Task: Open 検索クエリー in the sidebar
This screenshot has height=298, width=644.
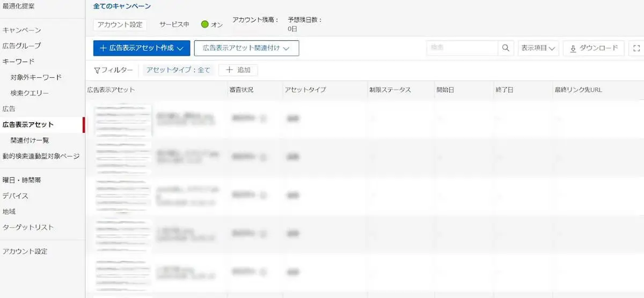Action: pyautogui.click(x=30, y=93)
